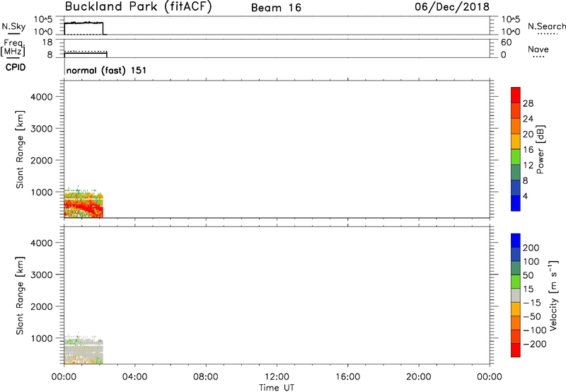This screenshot has width=566, height=392.
Task: Click the 'Power [dB]' colorbar title
Action: coord(541,149)
